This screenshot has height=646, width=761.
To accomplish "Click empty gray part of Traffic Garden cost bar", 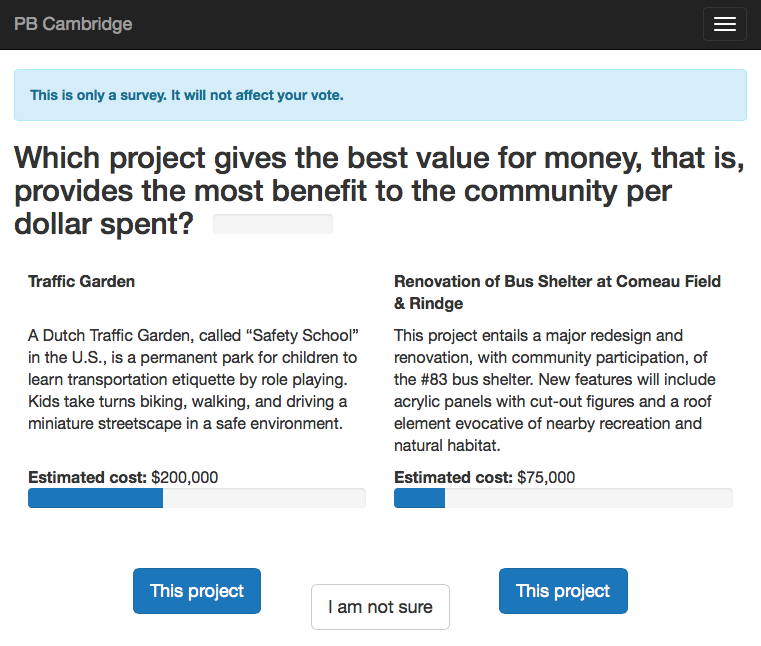I will click(x=264, y=498).
